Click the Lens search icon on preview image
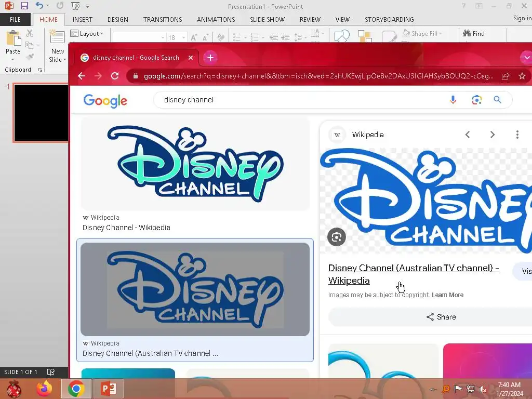Viewport: 532px width, 399px height. click(337, 237)
